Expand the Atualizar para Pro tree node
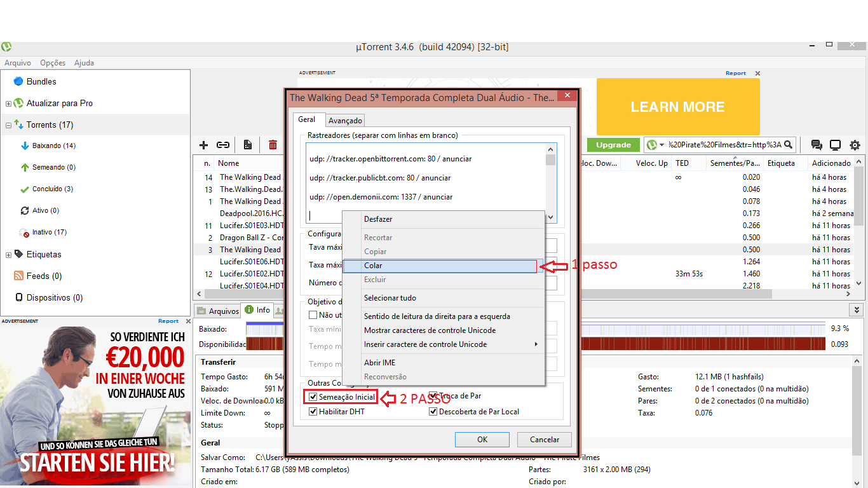The width and height of the screenshot is (868, 488). point(8,104)
